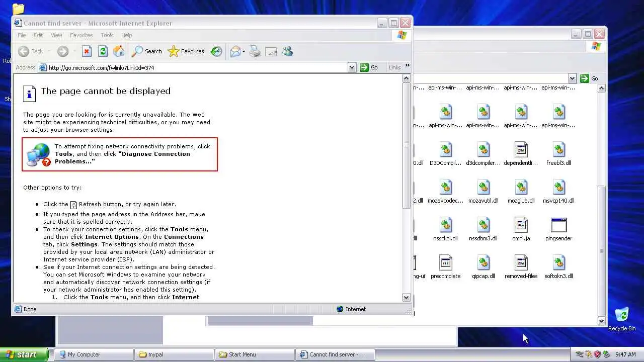The width and height of the screenshot is (644, 362).
Task: Select the removed-files file icon
Action: pyautogui.click(x=521, y=263)
